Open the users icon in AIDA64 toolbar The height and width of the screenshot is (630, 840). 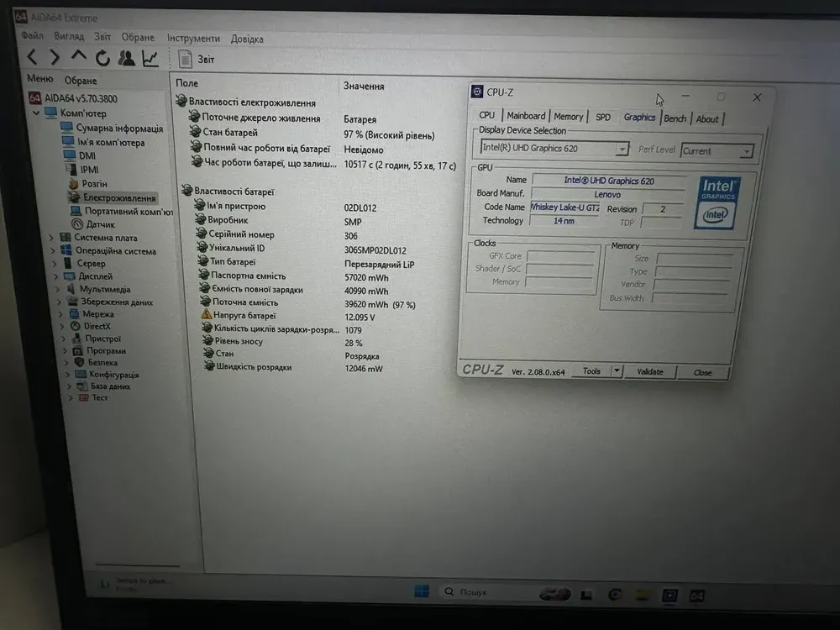(127, 58)
